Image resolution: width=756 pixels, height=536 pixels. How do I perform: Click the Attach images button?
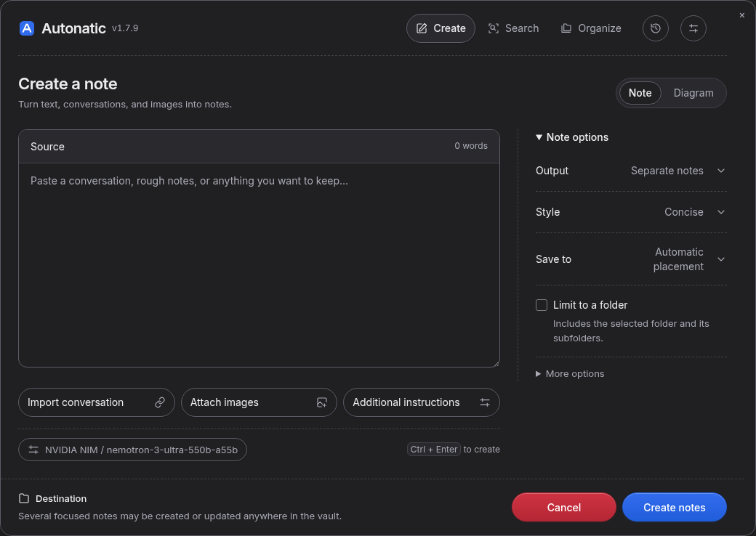click(x=259, y=402)
